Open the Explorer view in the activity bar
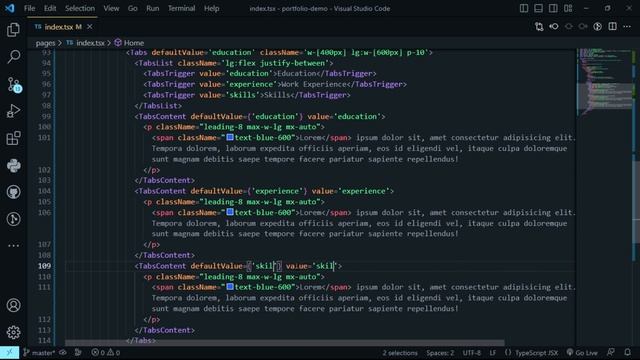Image resolution: width=640 pixels, height=360 pixels. [x=13, y=29]
